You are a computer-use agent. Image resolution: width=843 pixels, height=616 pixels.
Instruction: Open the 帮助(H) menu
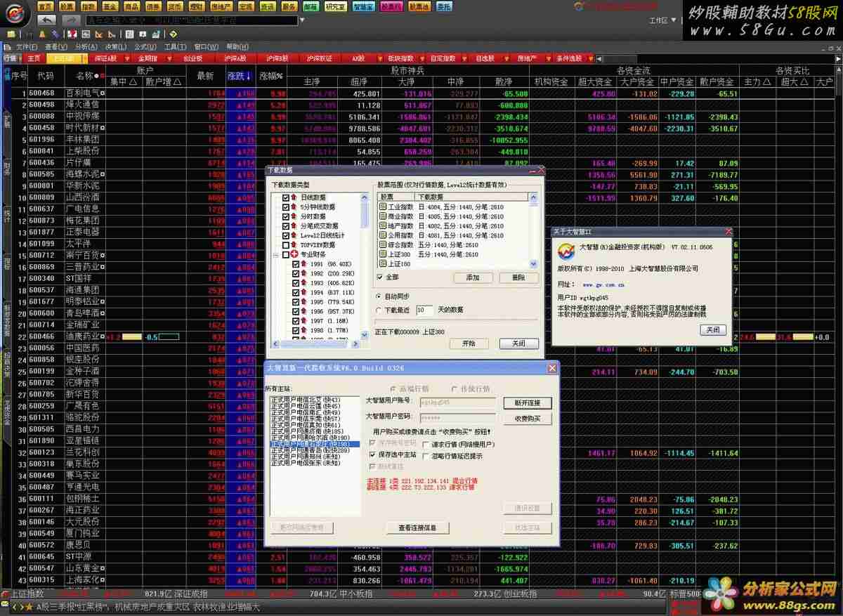[x=237, y=46]
